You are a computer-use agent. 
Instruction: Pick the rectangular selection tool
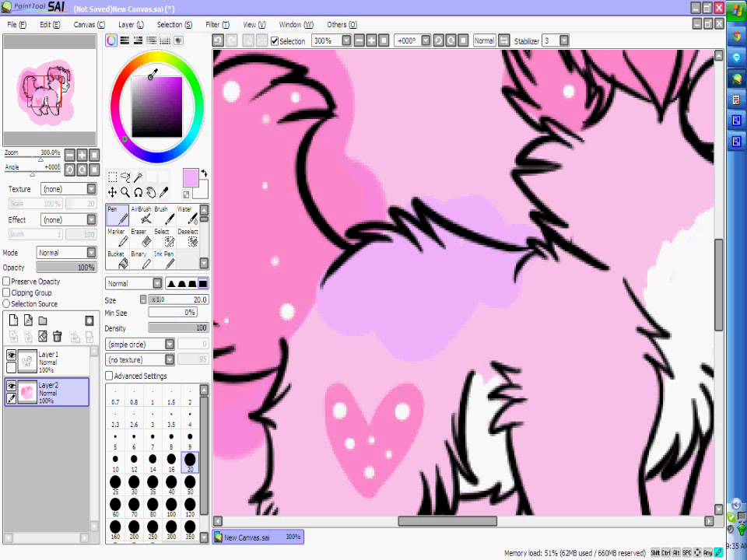pos(112,177)
